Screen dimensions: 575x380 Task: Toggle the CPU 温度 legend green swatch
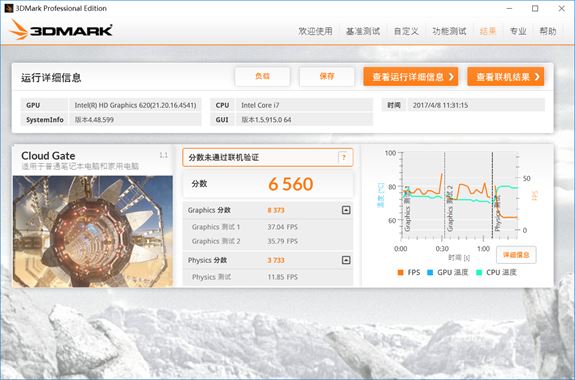479,273
